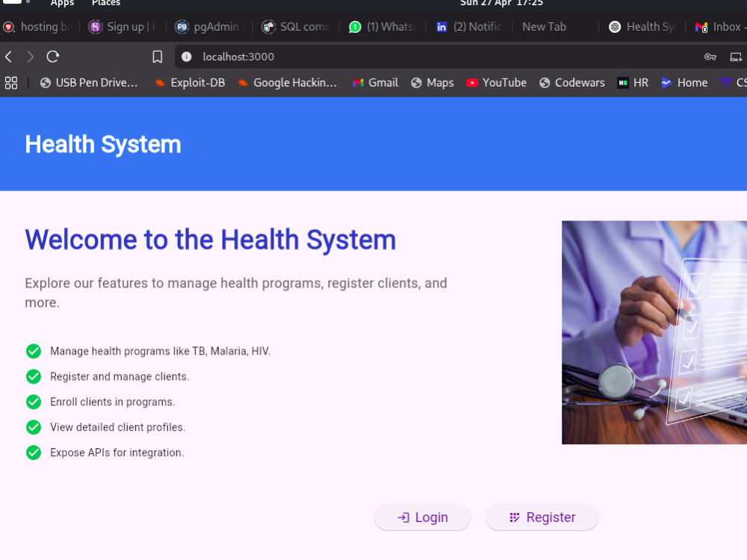Open the YouTube bookmark
The width and height of the screenshot is (747, 560).
click(497, 83)
